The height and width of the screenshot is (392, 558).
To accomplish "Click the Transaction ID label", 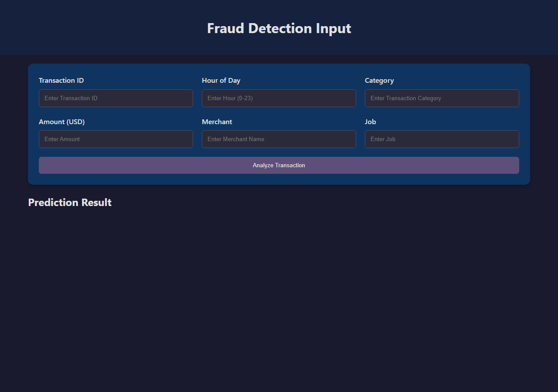I will (61, 81).
